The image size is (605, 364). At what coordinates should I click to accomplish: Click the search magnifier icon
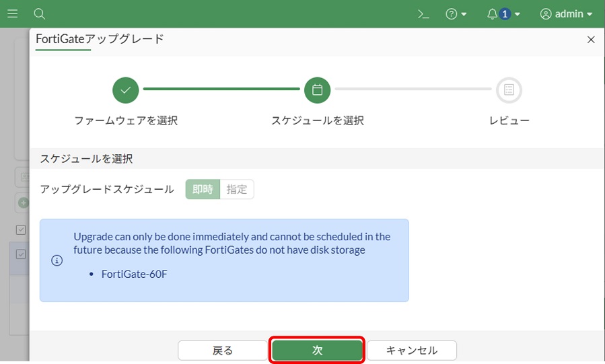(40, 13)
